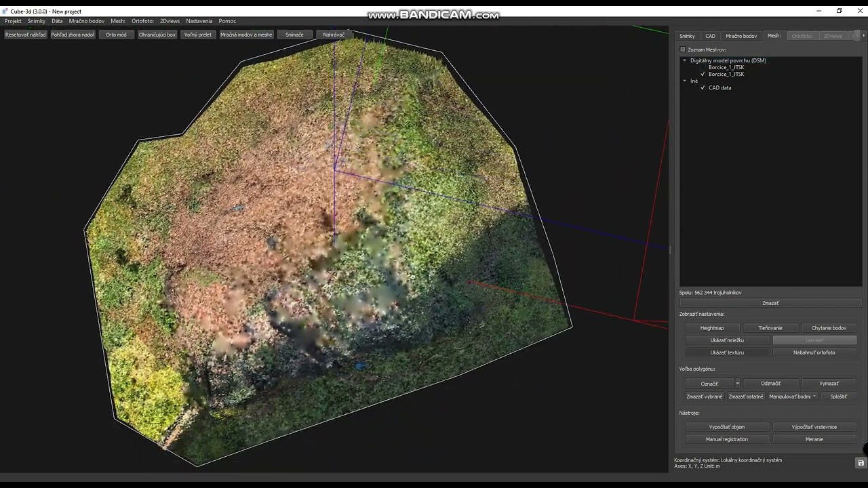Collapse Digitálny model povrchu (DSM) group
The image size is (868, 488).
pos(684,60)
